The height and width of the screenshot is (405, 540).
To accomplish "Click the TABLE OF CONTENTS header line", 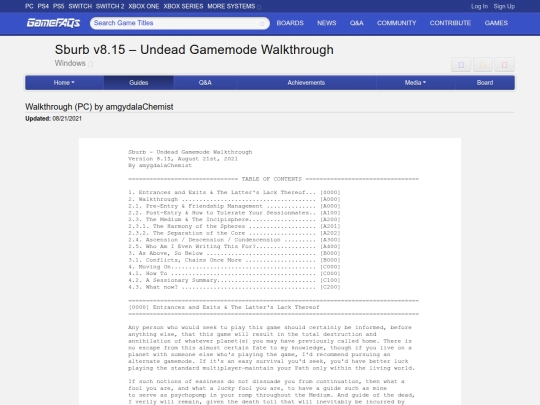I will [273, 179].
